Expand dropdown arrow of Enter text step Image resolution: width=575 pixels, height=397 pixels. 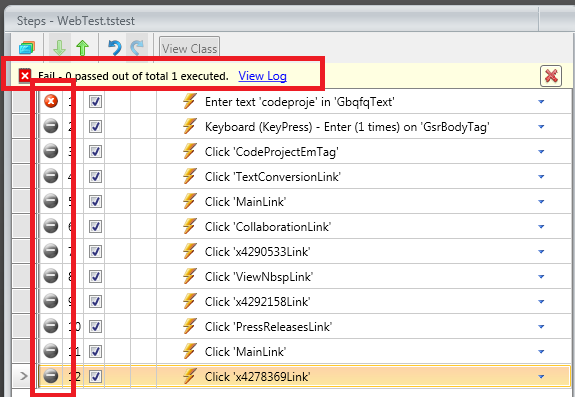[x=541, y=102]
